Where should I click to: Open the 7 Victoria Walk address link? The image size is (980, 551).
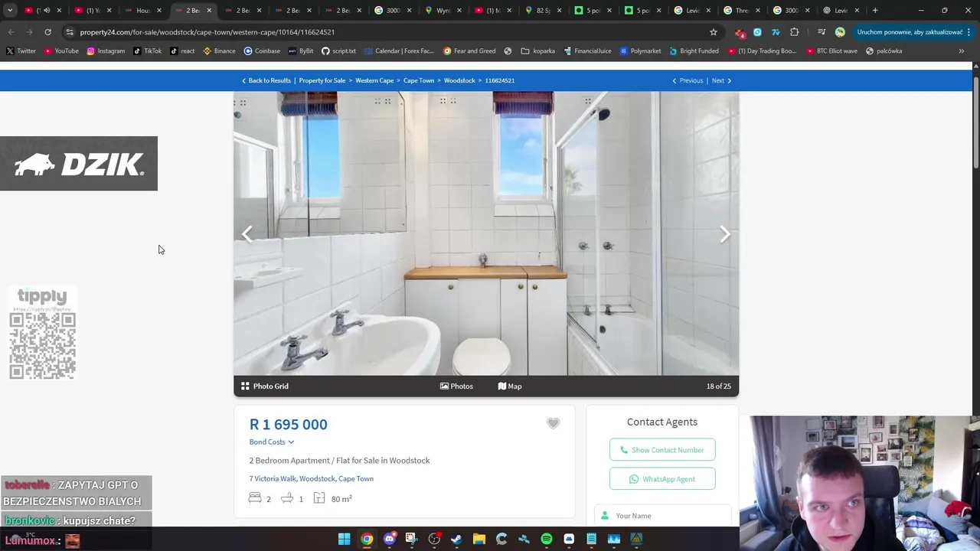(x=312, y=478)
